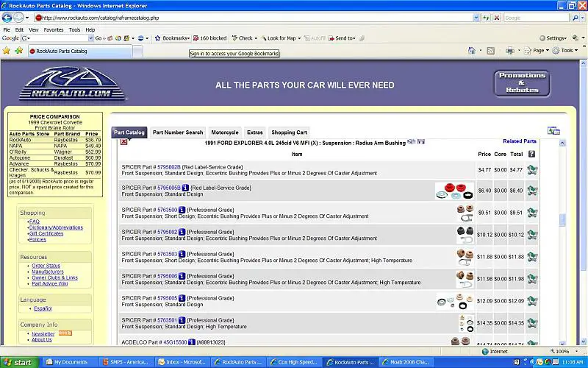
Task: Open the Check spelling dropdown
Action: pos(245,38)
